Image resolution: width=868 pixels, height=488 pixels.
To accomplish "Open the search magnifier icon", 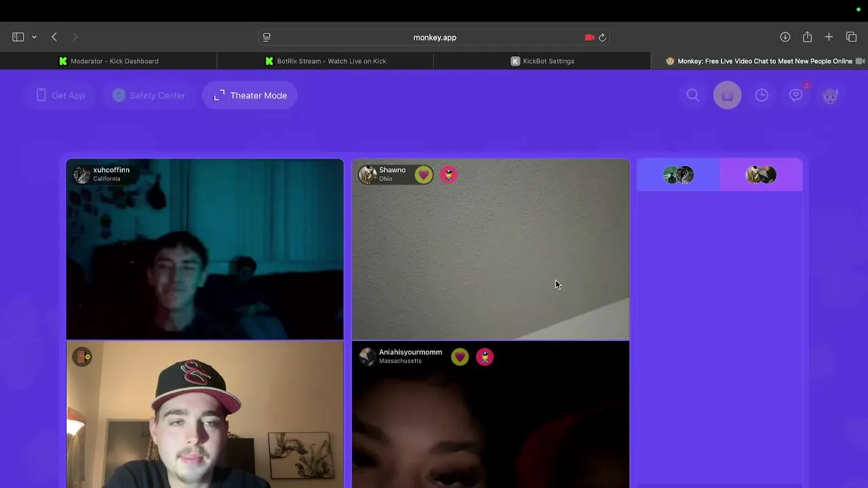I will pyautogui.click(x=693, y=96).
